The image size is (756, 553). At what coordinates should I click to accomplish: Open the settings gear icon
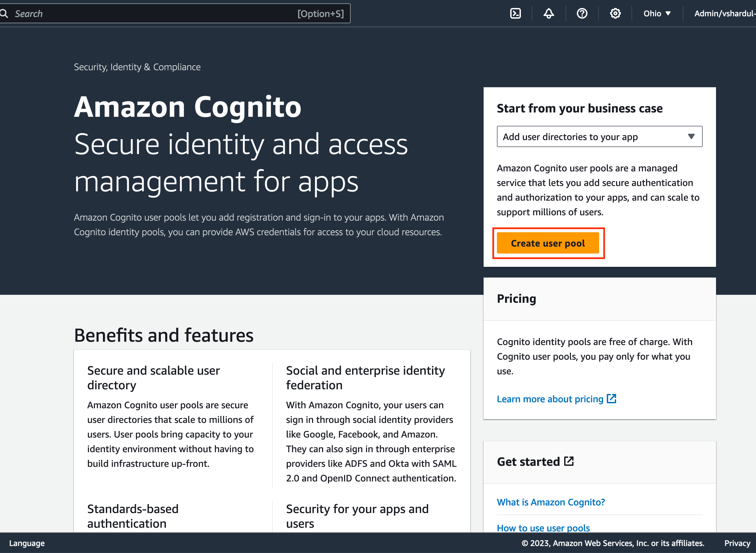[615, 13]
